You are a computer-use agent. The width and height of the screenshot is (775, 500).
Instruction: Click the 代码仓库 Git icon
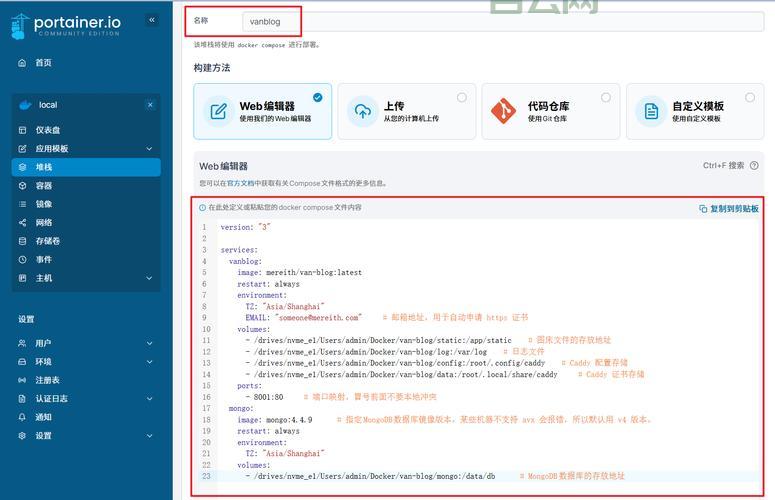[504, 111]
